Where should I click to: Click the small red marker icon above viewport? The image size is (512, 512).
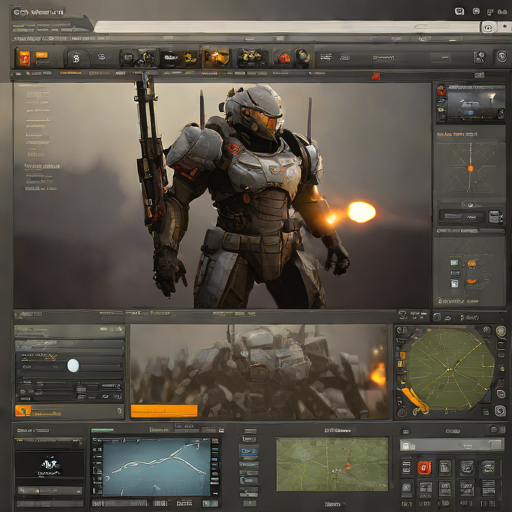[376, 76]
